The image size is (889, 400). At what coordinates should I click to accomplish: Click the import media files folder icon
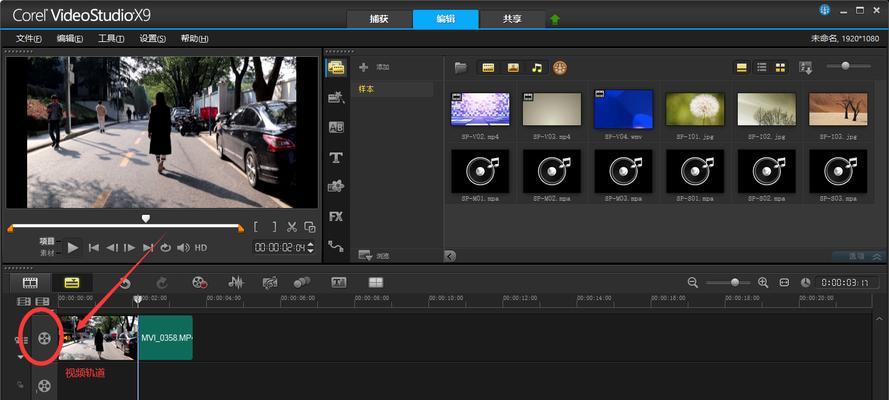tap(461, 68)
